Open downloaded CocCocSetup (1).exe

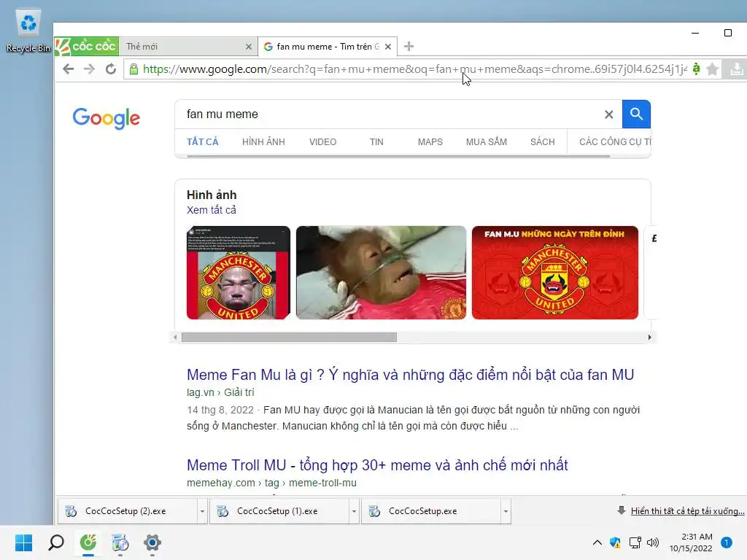279,511
